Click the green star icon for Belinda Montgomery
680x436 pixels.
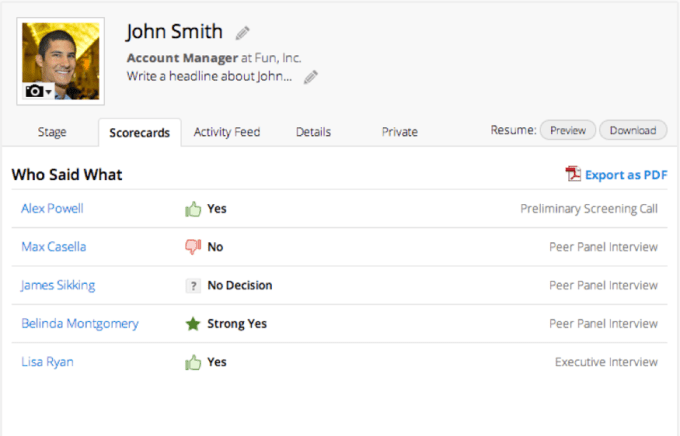tap(193, 324)
